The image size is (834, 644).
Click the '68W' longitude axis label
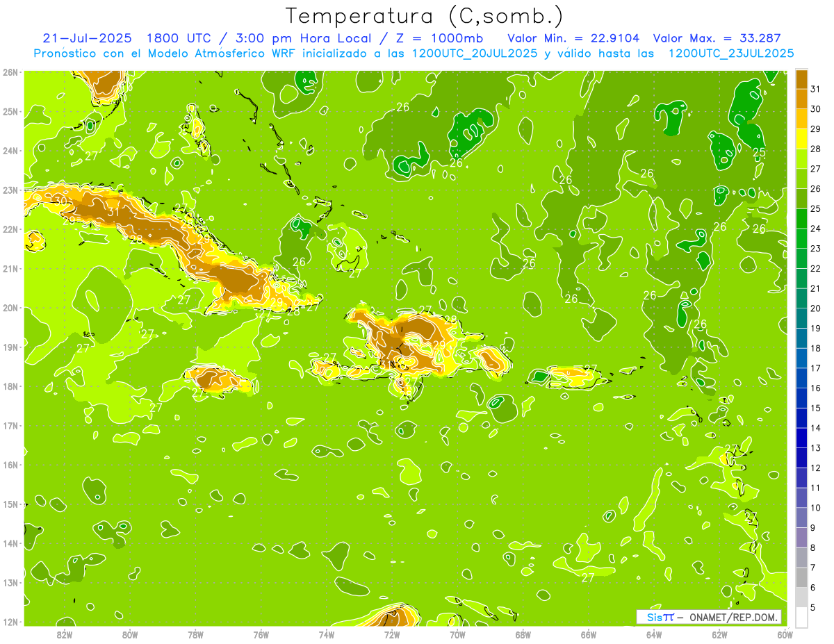tap(523, 634)
